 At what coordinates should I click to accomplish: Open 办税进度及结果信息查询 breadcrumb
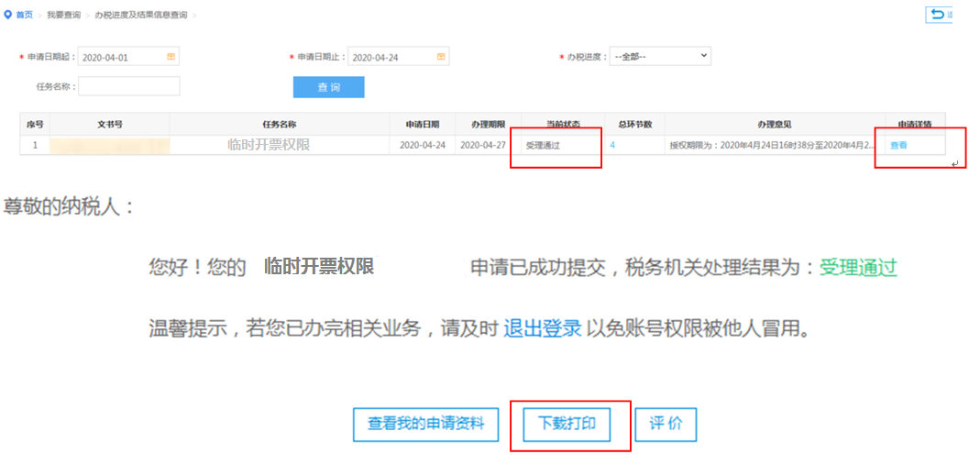(x=140, y=15)
